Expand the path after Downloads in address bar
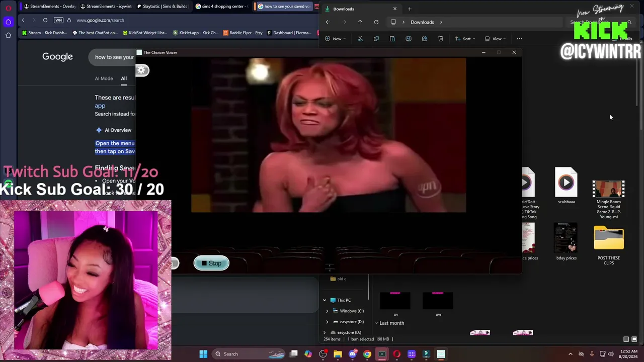Viewport: 644px width, 362px height. (x=441, y=22)
